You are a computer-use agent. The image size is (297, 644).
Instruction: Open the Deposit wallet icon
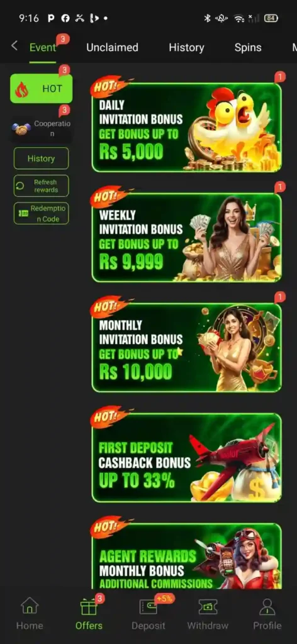148,607
